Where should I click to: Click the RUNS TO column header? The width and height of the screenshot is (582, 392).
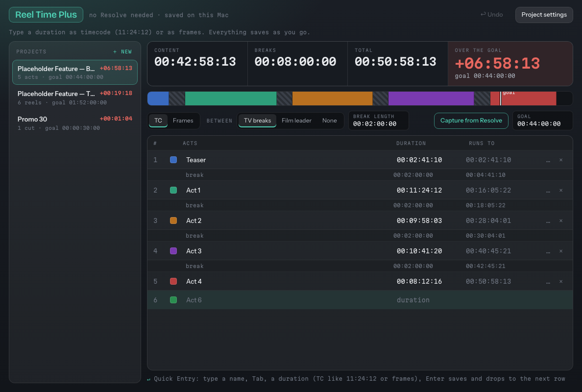tap(482, 143)
